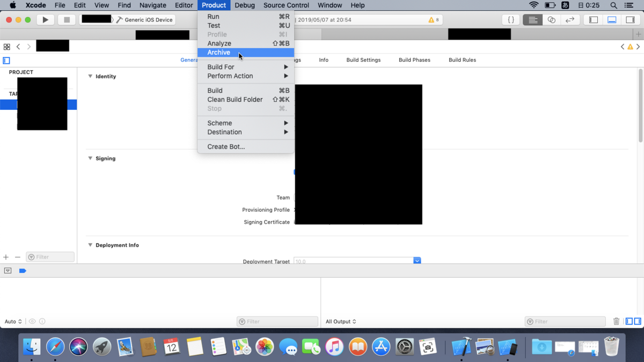Viewport: 644px width, 362px height.
Task: Toggle the project and targets list sidebar
Action: pos(6,61)
